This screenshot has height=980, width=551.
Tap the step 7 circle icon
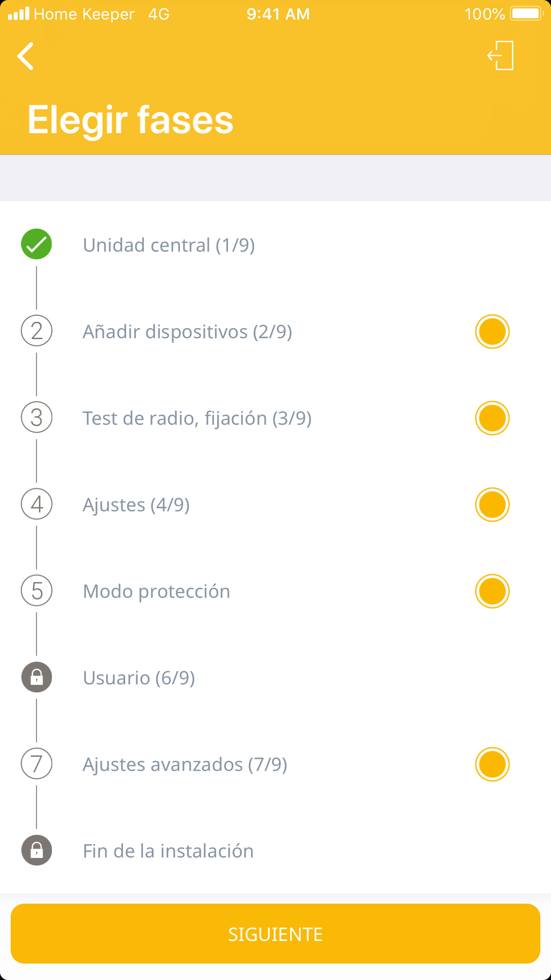point(37,764)
